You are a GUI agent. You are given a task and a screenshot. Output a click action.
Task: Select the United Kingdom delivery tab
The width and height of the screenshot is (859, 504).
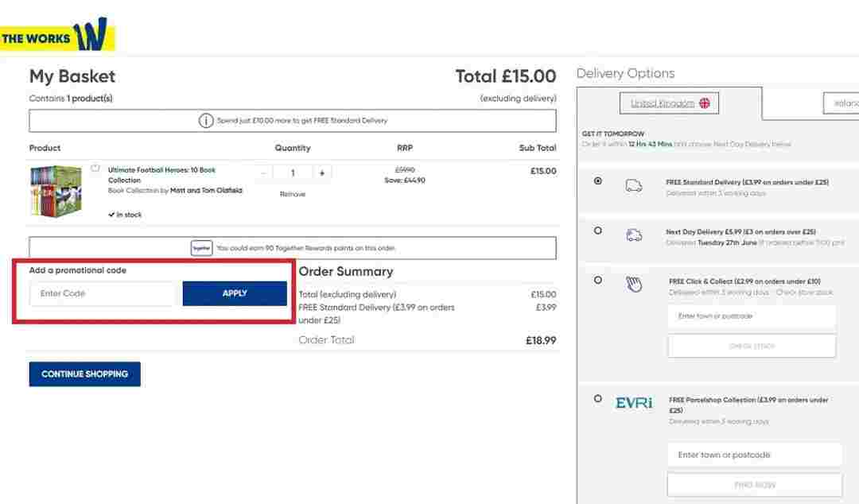click(x=669, y=103)
